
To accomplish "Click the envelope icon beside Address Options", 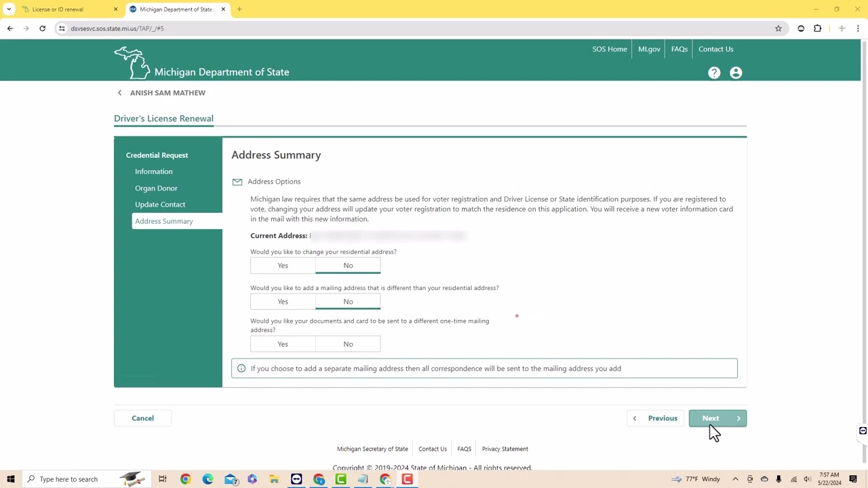I will pos(237,182).
